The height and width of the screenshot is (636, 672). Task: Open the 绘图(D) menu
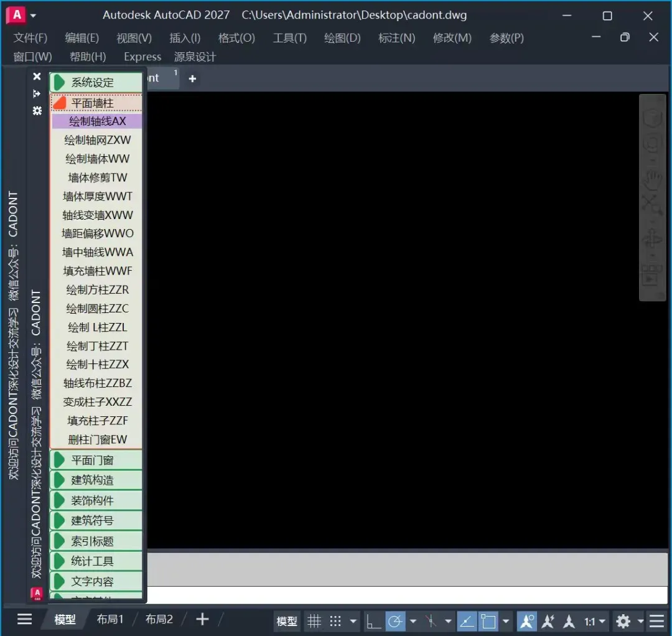342,38
